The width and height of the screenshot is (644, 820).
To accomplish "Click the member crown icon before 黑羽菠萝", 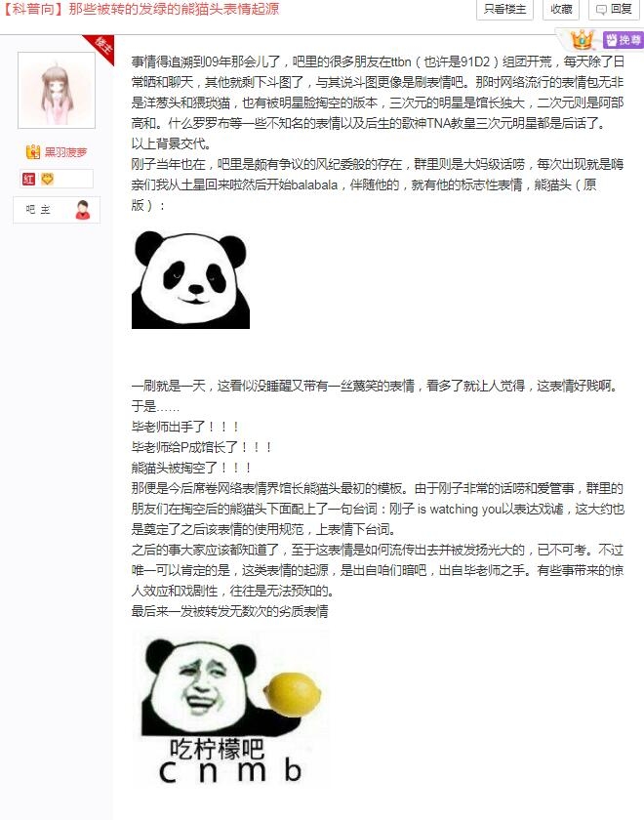I will point(33,151).
